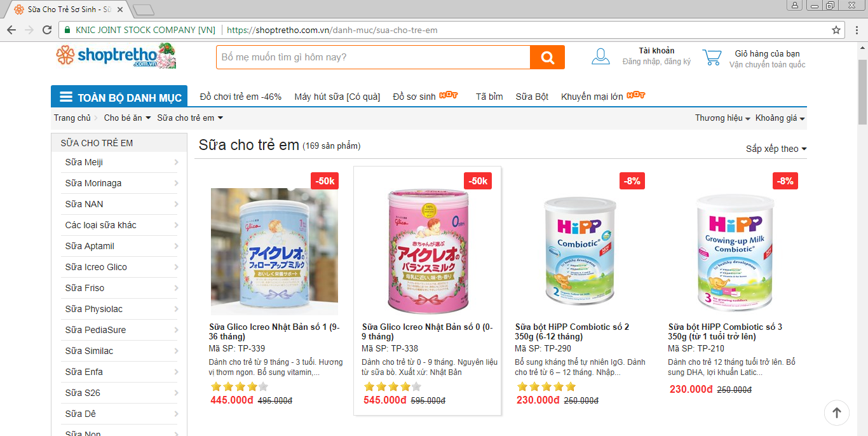
Task: Reload the page with refresh icon
Action: coord(47,30)
